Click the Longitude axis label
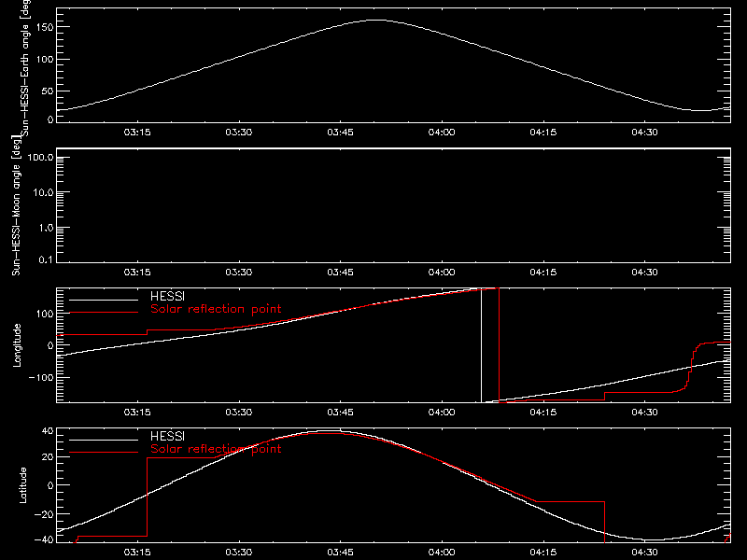This screenshot has width=747, height=560. coord(17,345)
